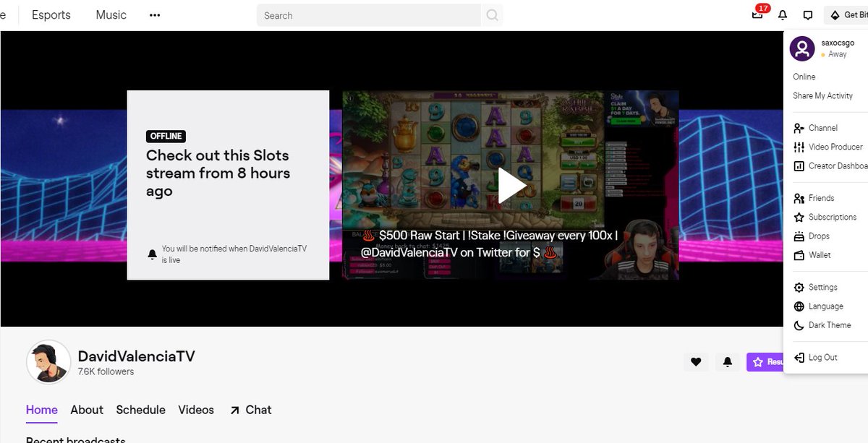Switch to the About tab
This screenshot has width=868, height=443.
tap(87, 410)
